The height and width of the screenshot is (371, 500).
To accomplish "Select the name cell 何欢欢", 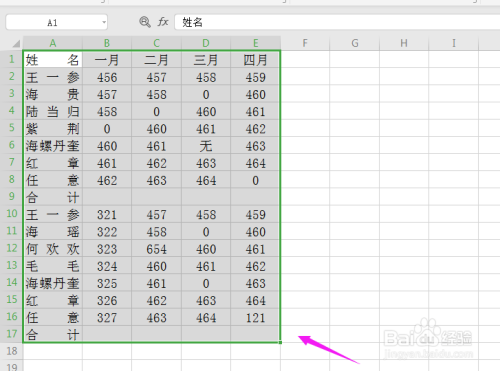I will pyautogui.click(x=53, y=249).
